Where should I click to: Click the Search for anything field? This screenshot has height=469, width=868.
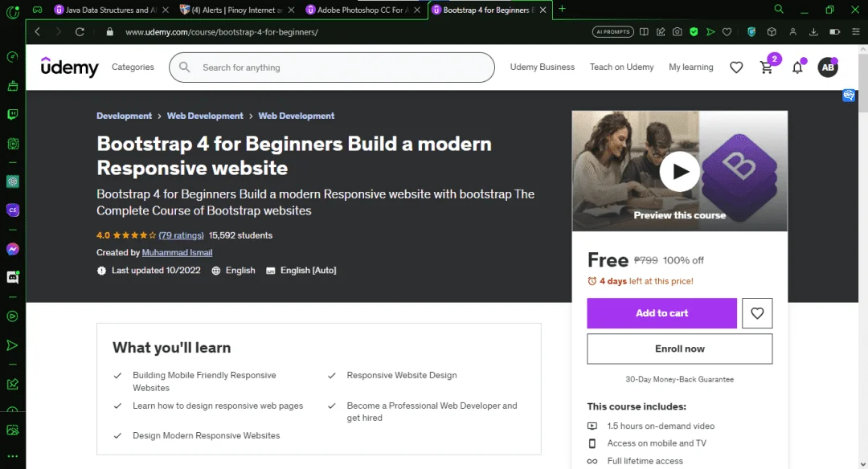coord(332,67)
